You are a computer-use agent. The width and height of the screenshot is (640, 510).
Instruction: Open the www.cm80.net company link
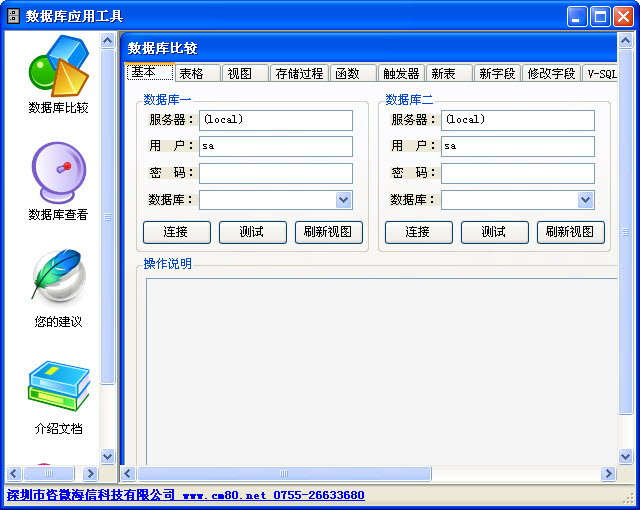225,495
